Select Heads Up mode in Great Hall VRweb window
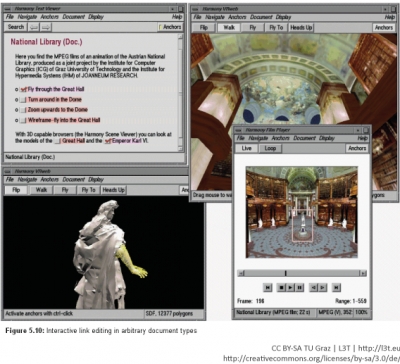This screenshot has width=400, height=364. 301,28
